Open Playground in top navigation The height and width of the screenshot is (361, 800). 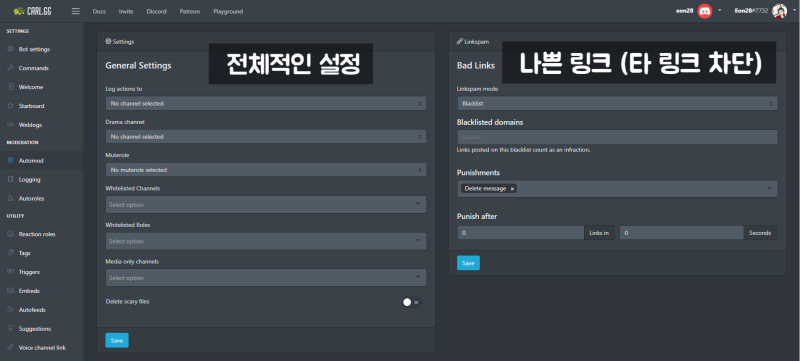[228, 11]
